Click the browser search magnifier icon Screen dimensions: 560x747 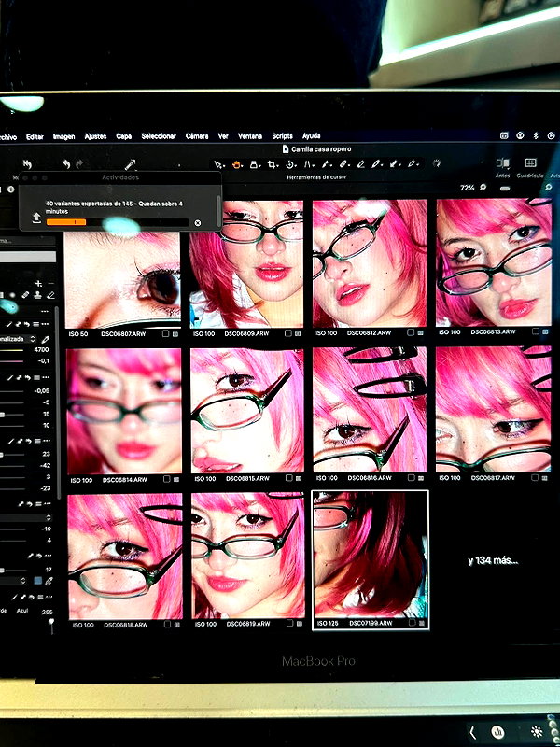pyautogui.click(x=549, y=188)
